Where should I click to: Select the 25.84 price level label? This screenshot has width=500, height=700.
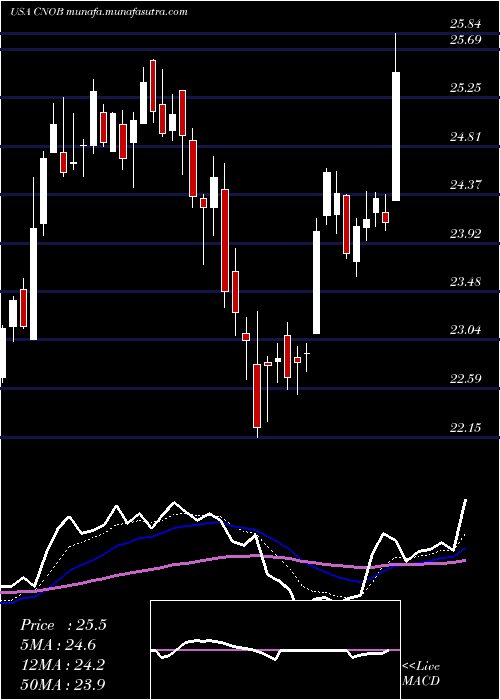(465, 25)
